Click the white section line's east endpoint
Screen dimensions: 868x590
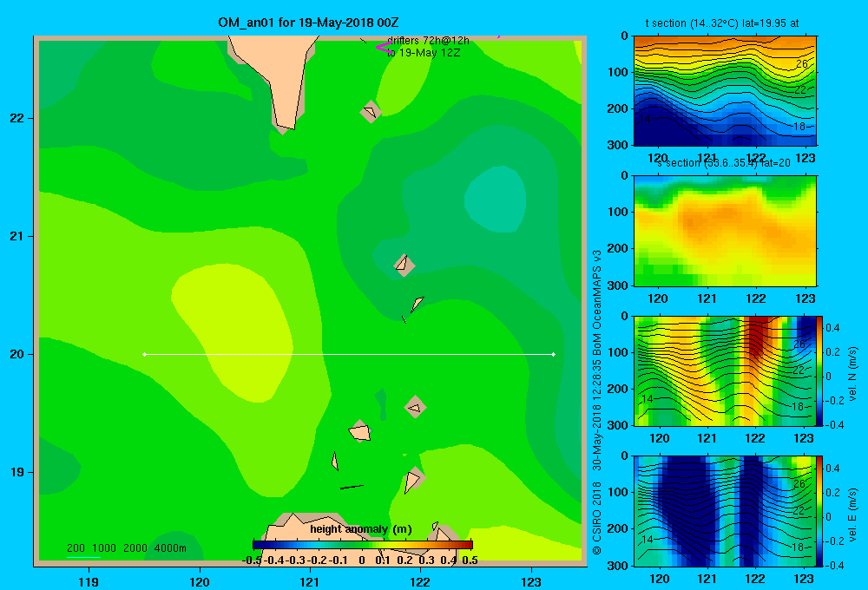pos(554,354)
